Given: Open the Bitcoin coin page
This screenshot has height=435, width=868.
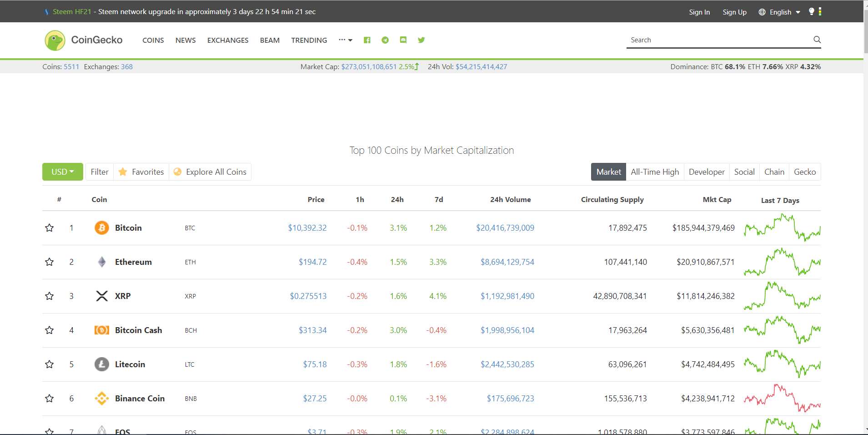Looking at the screenshot, I should 128,228.
